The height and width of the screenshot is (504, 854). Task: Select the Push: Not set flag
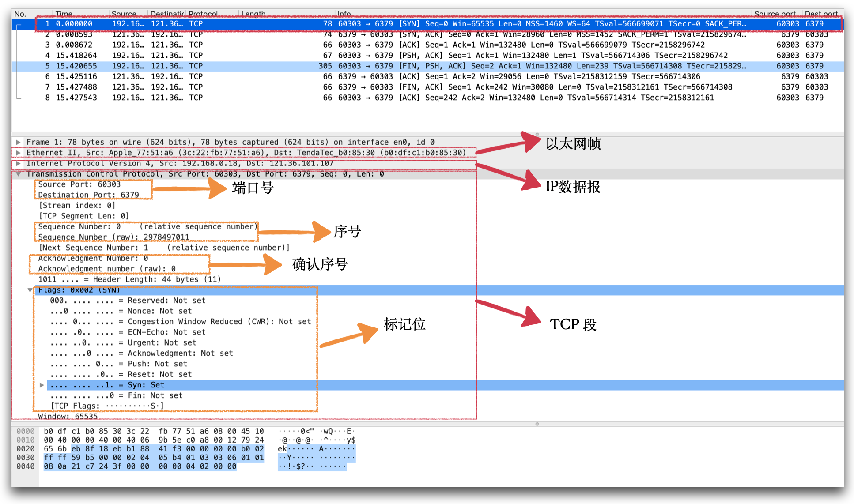pyautogui.click(x=119, y=365)
